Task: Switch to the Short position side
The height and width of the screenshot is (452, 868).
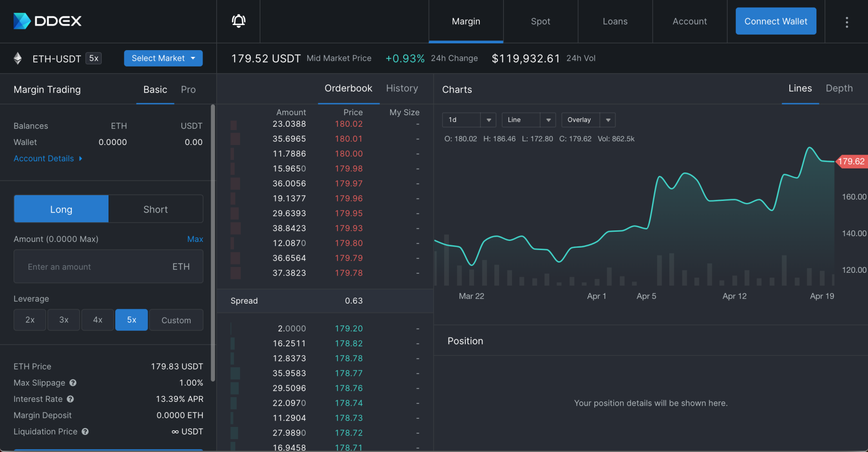Action: coord(155,209)
